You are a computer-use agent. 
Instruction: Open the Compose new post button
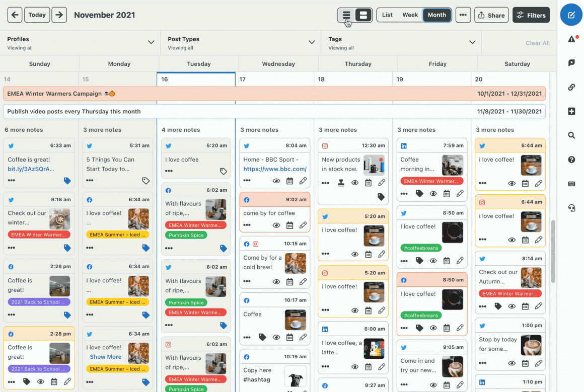coord(571,15)
